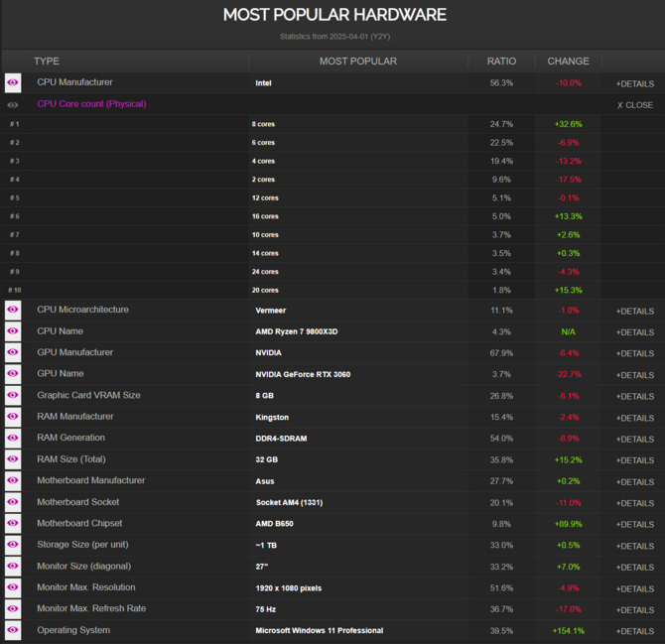
Task: Click eye icon next to Monitor Size (diagonal)
Action: pyautogui.click(x=13, y=567)
